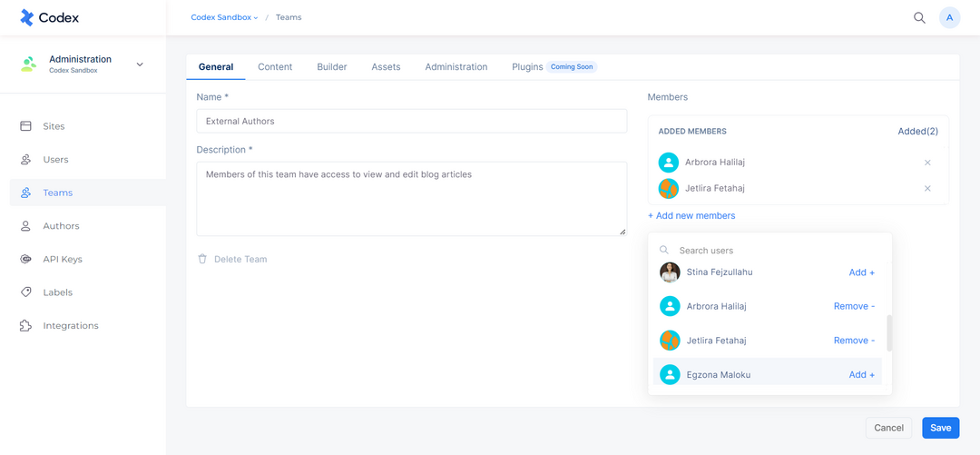Open the search magnifier icon in header
The image size is (980, 455).
coord(919,17)
